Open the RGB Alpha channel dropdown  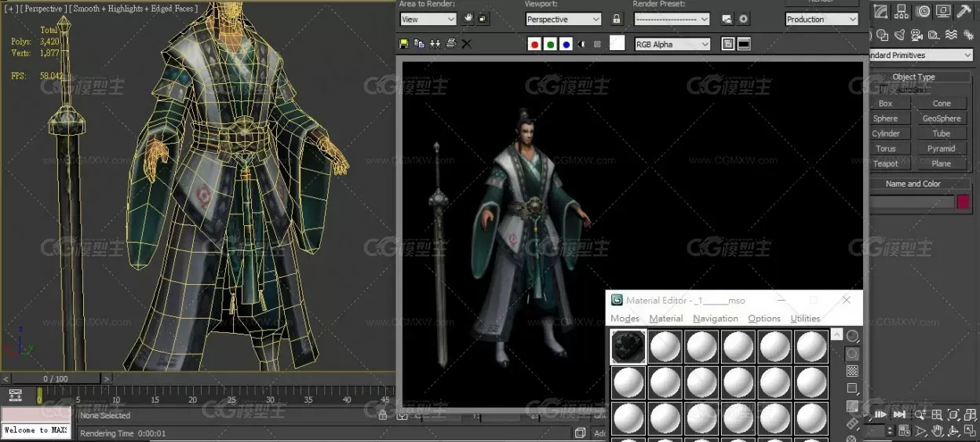[x=672, y=44]
